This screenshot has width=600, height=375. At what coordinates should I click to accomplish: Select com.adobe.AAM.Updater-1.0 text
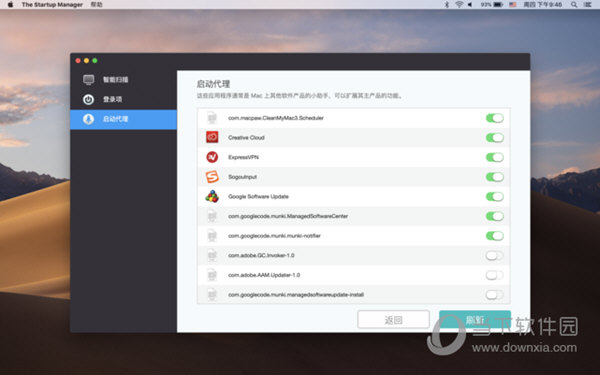click(264, 275)
